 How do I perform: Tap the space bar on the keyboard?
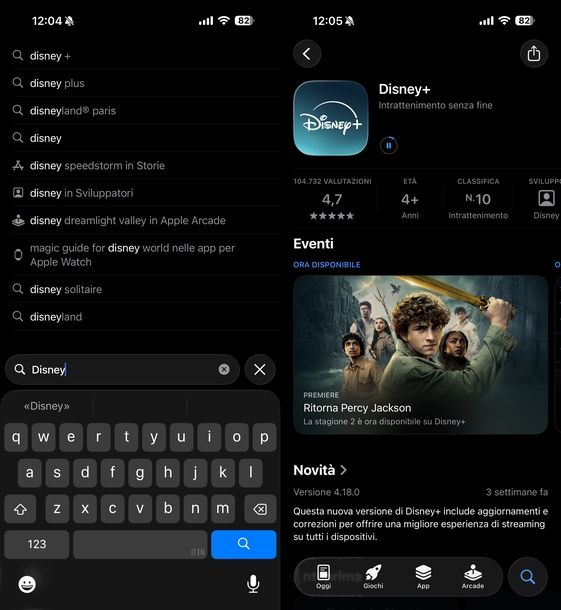(x=140, y=544)
